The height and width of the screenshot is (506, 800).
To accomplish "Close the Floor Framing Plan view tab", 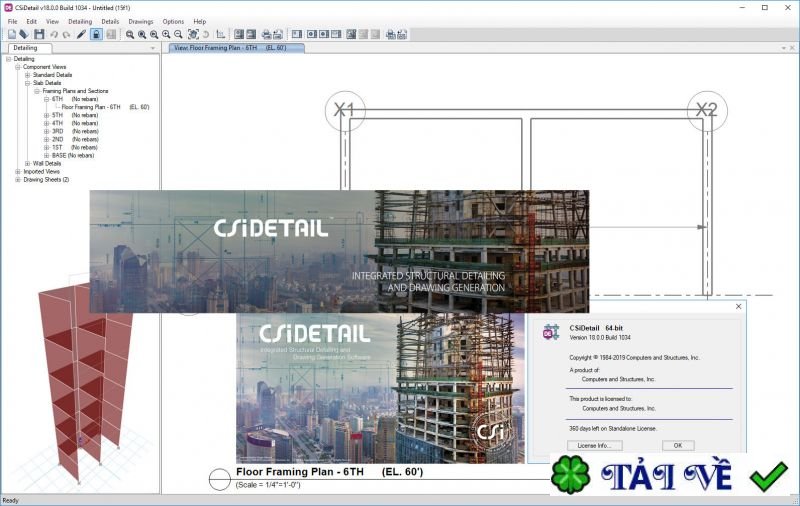I will click(x=792, y=48).
